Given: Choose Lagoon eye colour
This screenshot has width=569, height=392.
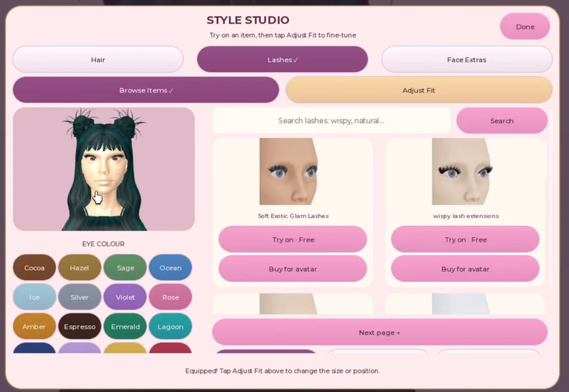Looking at the screenshot, I should 171,326.
